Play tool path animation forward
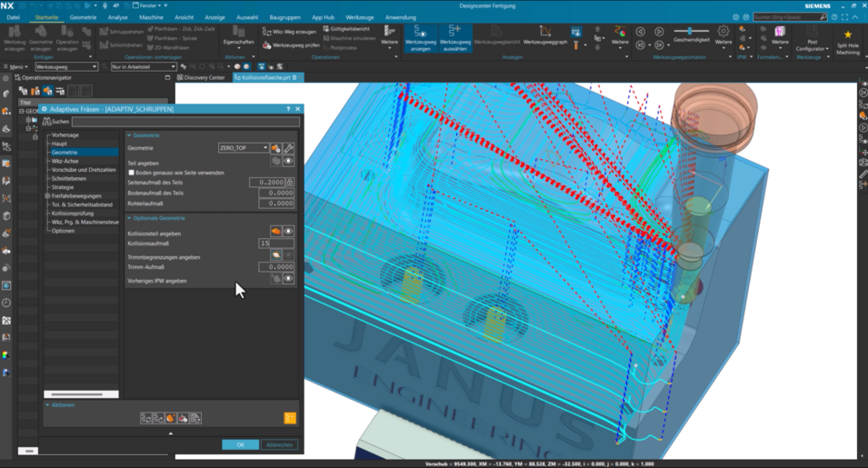 point(659,32)
